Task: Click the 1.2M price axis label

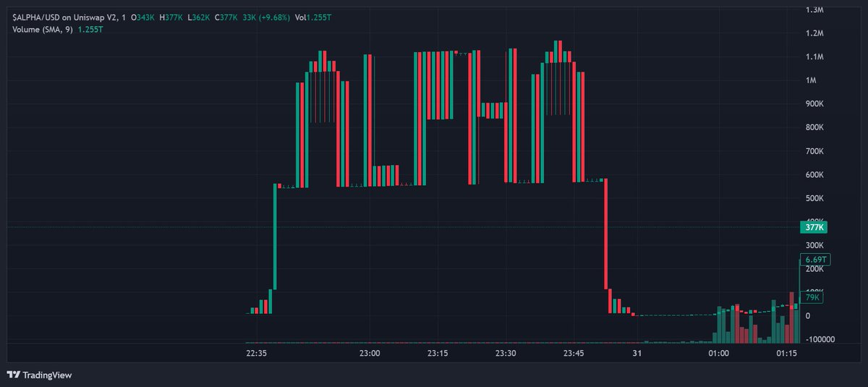Action: (814, 33)
